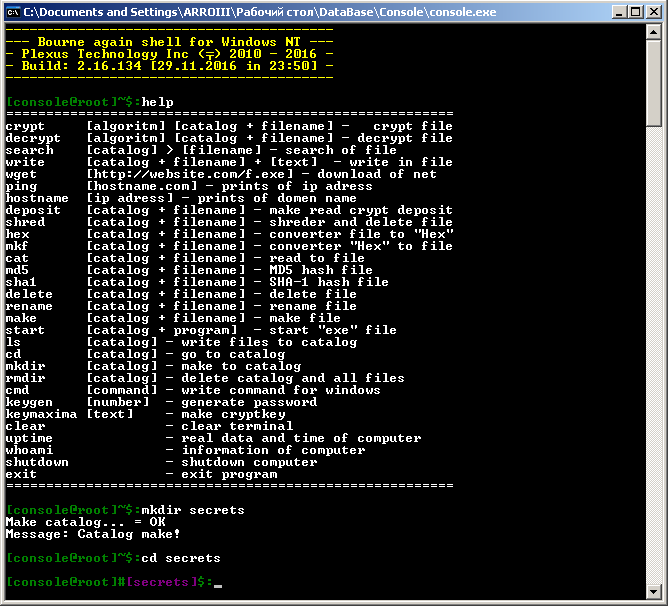Click the 'shred' command name
This screenshot has height=606, width=668.
click(25, 222)
